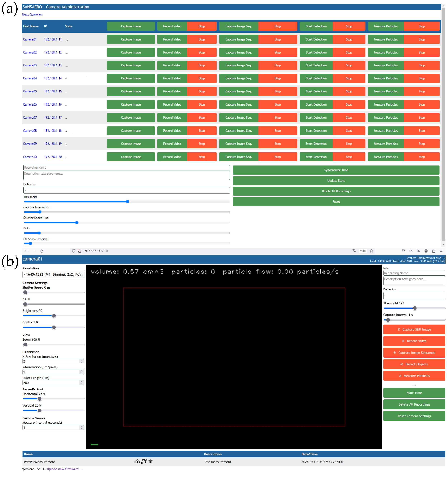Viewport: 448px width, 481px height.
Task: Reload the page with browser refresh icon
Action: (x=42, y=251)
